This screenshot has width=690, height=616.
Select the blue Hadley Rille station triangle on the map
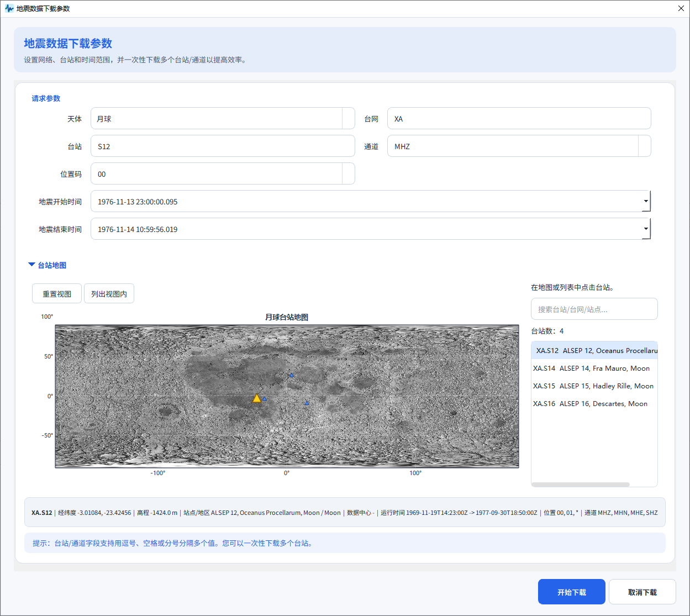[x=292, y=375]
